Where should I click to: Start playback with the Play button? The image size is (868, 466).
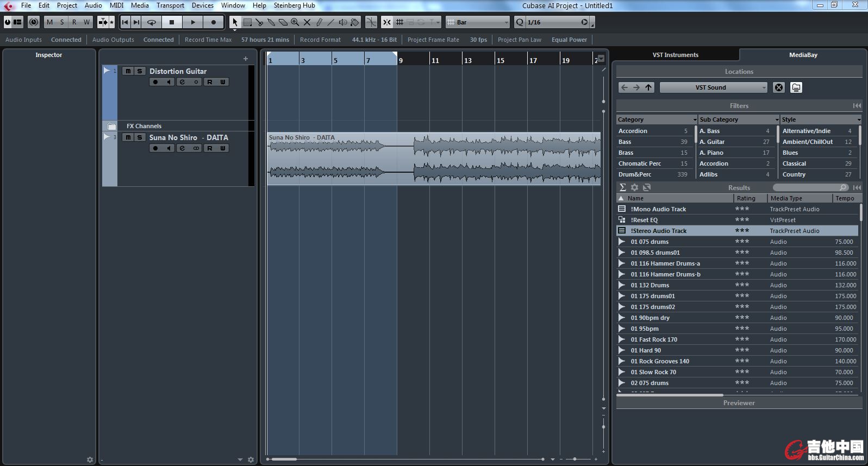tap(192, 22)
